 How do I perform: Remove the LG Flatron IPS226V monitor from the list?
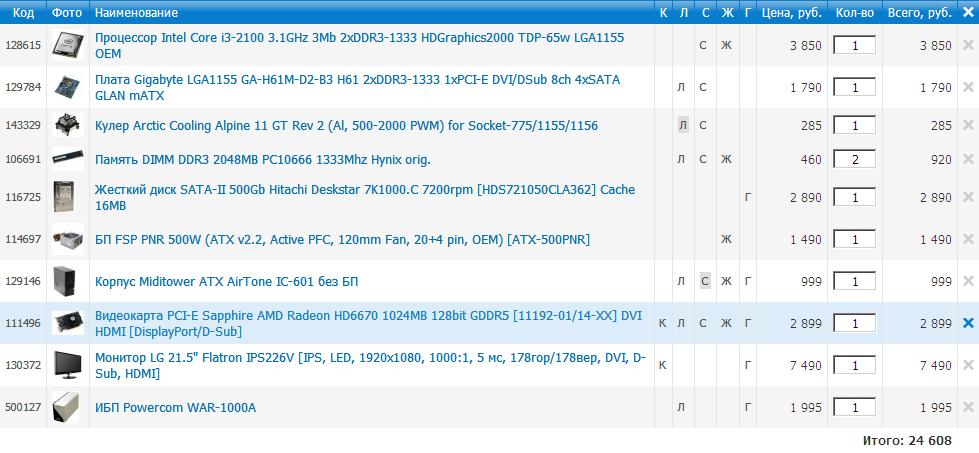(x=967, y=366)
